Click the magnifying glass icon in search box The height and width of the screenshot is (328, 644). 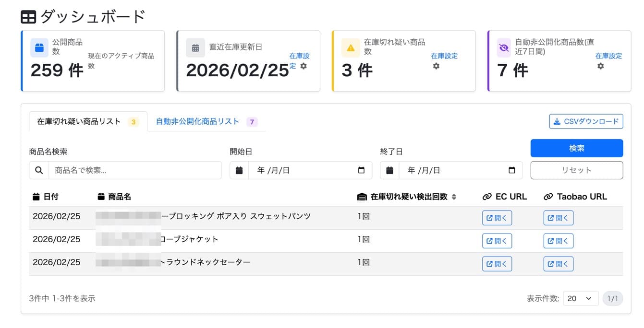click(39, 170)
